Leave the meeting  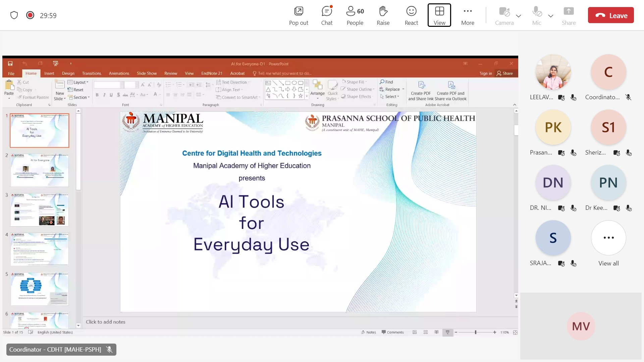[611, 15]
